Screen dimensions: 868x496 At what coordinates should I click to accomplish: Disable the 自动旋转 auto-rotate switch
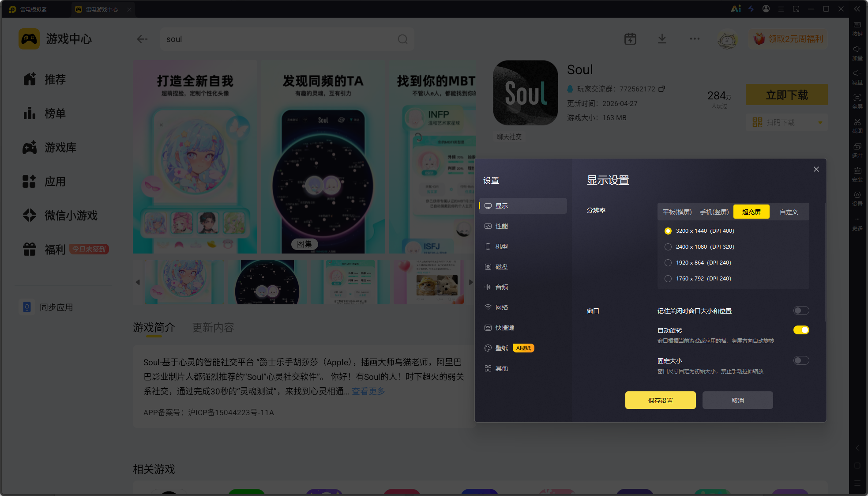[801, 330]
